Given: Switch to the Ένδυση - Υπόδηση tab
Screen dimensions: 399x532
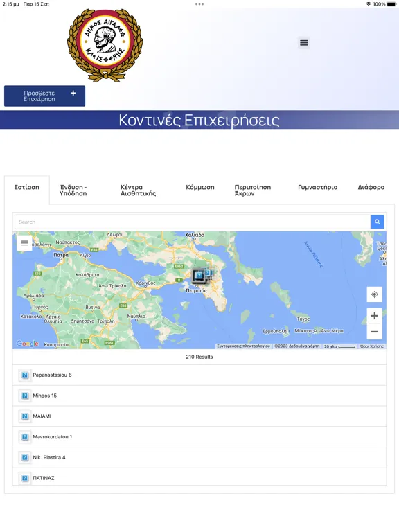Looking at the screenshot, I should (x=73, y=190).
